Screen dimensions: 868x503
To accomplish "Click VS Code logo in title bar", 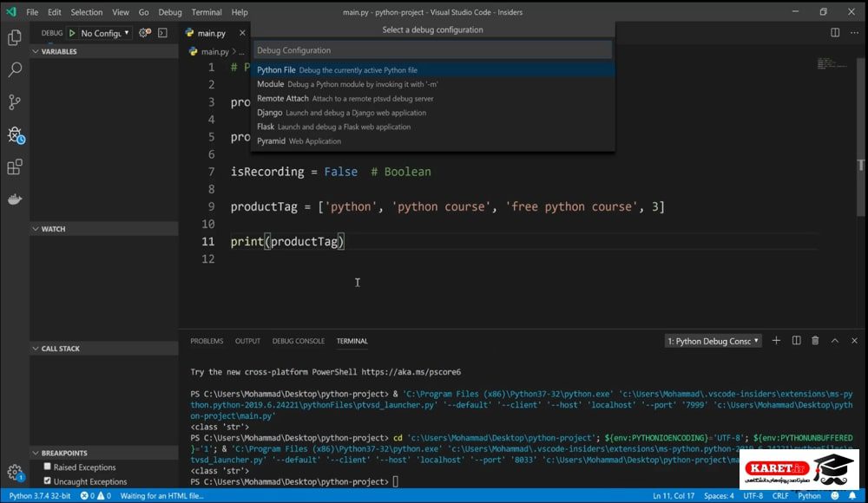I will pos(11,11).
